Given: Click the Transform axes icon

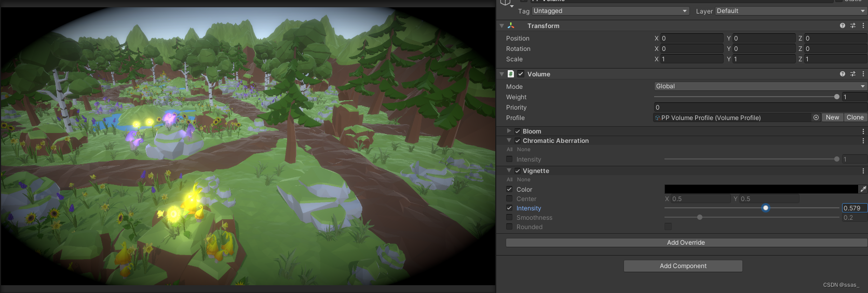Looking at the screenshot, I should click(511, 25).
